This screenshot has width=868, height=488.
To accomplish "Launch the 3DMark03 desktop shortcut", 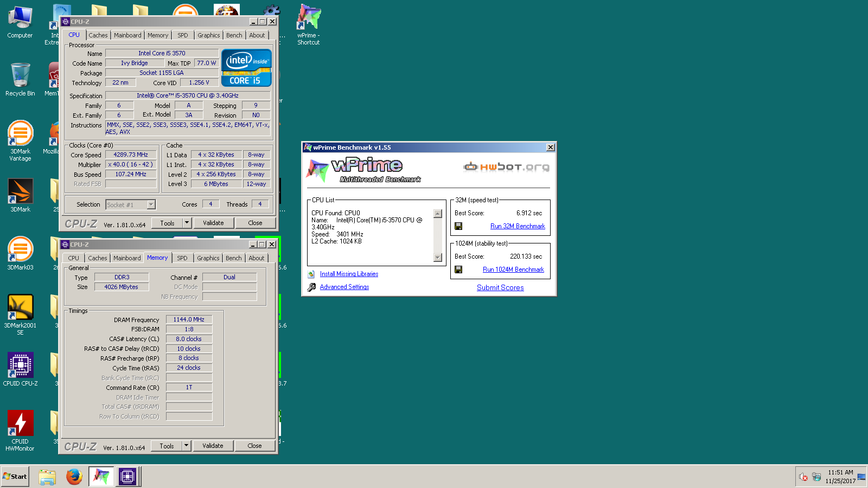I will click(x=20, y=253).
